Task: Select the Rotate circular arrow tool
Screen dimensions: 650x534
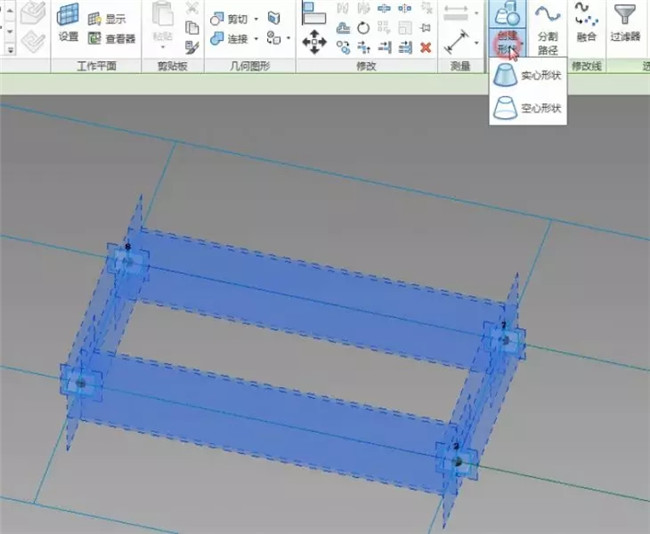Action: point(364,28)
